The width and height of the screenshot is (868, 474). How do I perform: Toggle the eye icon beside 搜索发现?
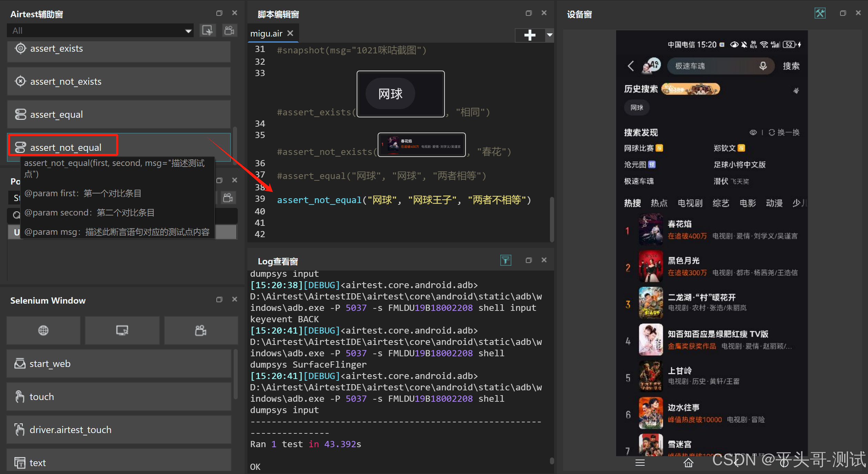tap(753, 133)
